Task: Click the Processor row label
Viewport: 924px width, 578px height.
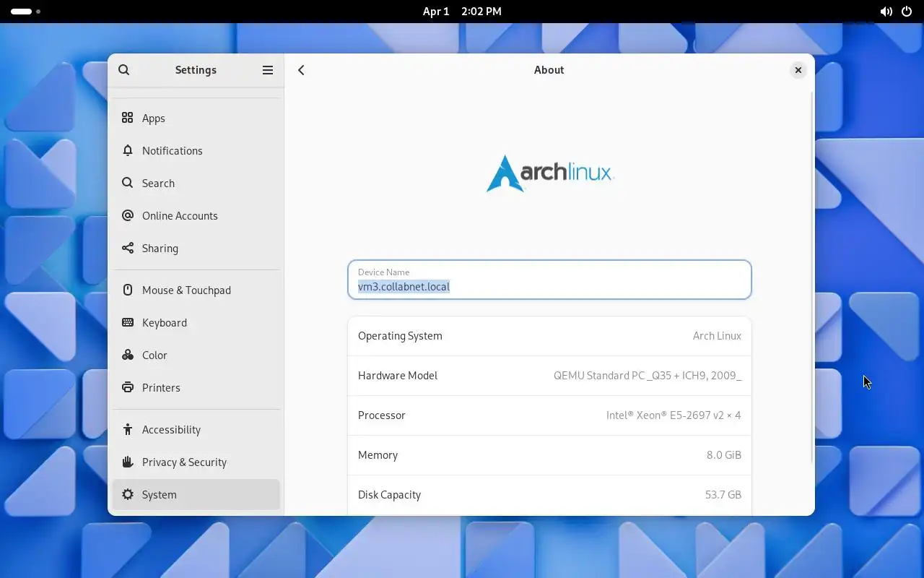Action: [382, 415]
